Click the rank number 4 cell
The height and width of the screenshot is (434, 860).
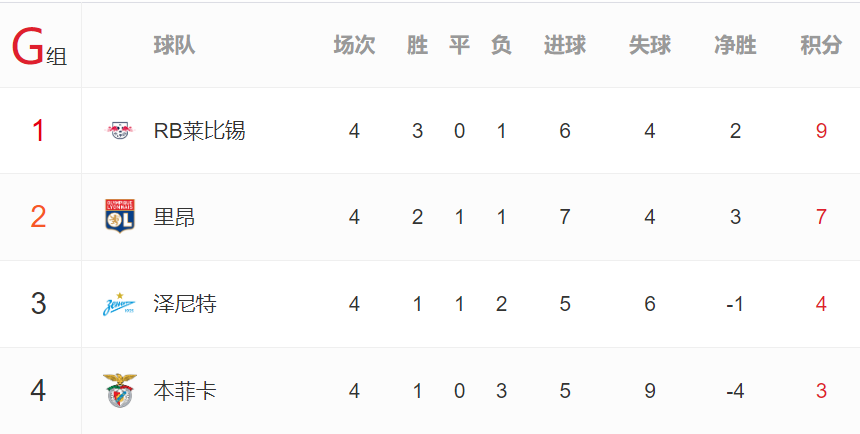coord(38,391)
